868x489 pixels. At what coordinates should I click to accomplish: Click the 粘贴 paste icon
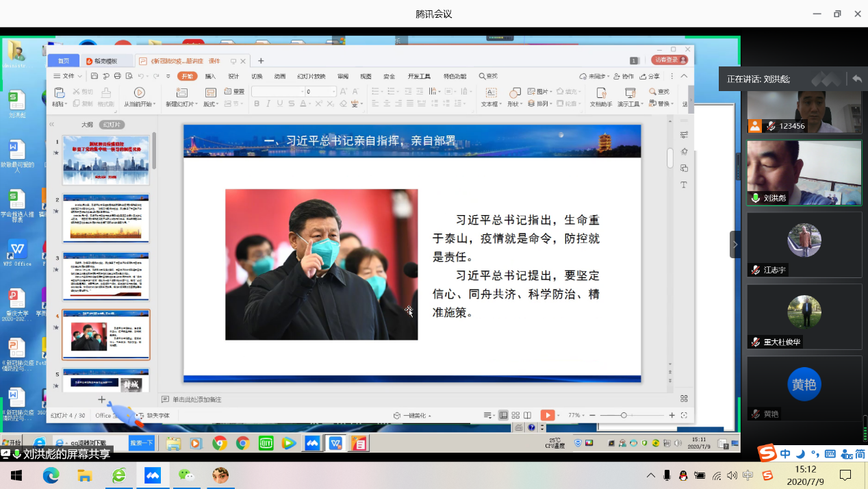tap(60, 92)
